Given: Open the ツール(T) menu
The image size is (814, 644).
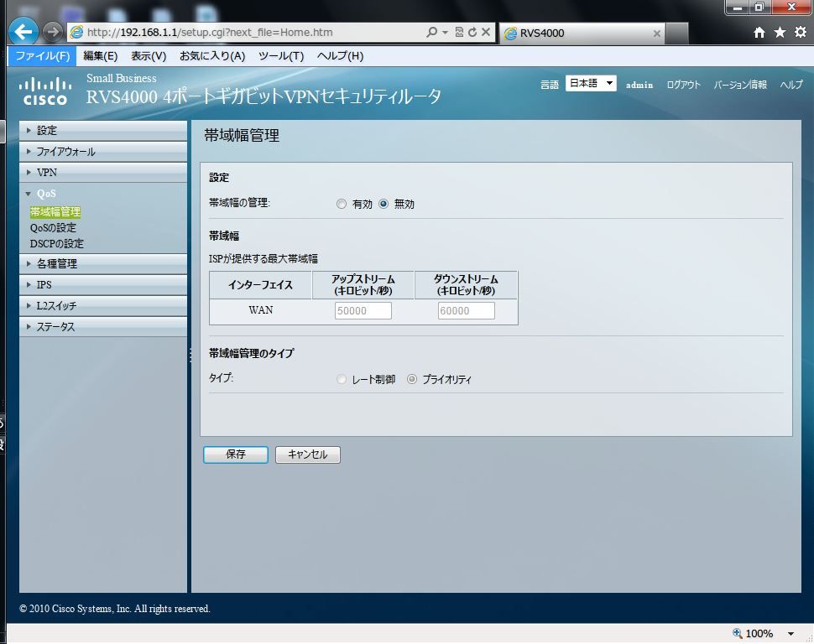Looking at the screenshot, I should 281,56.
